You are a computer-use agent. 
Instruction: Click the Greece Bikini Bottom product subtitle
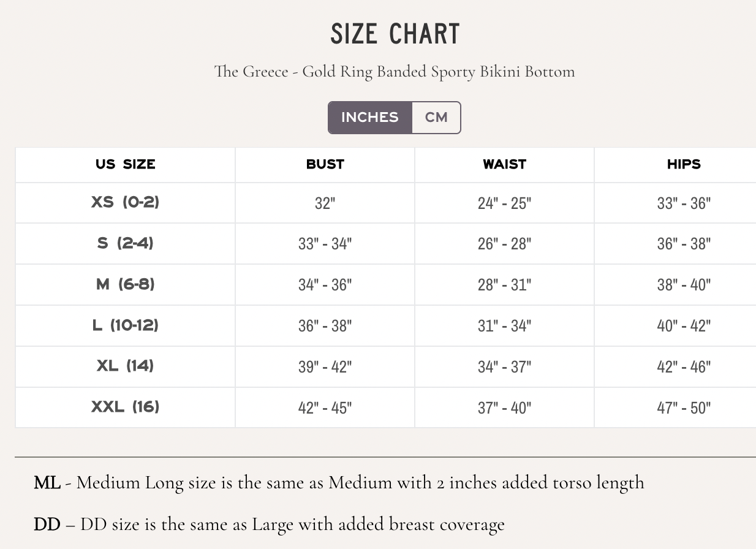pos(395,72)
